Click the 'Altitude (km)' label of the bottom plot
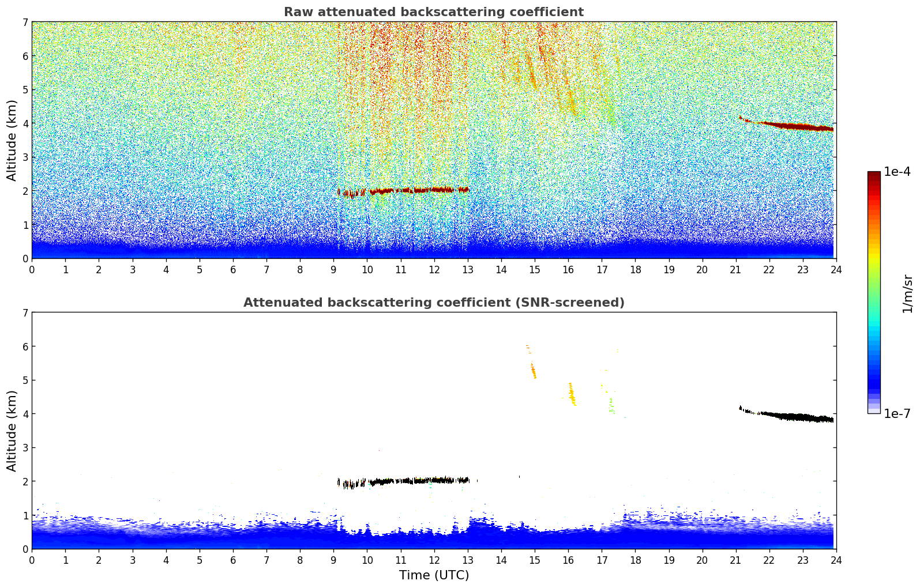 tap(12, 431)
